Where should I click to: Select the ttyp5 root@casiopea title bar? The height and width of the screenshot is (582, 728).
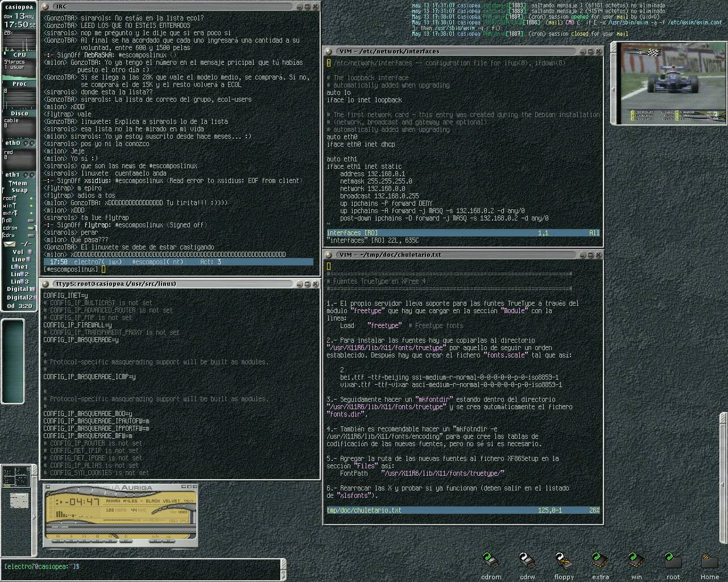coord(180,283)
